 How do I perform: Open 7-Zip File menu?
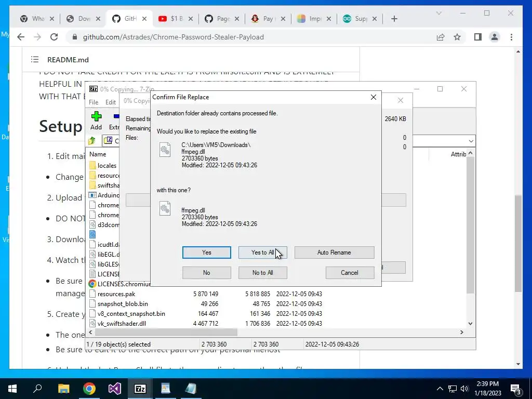tap(94, 102)
